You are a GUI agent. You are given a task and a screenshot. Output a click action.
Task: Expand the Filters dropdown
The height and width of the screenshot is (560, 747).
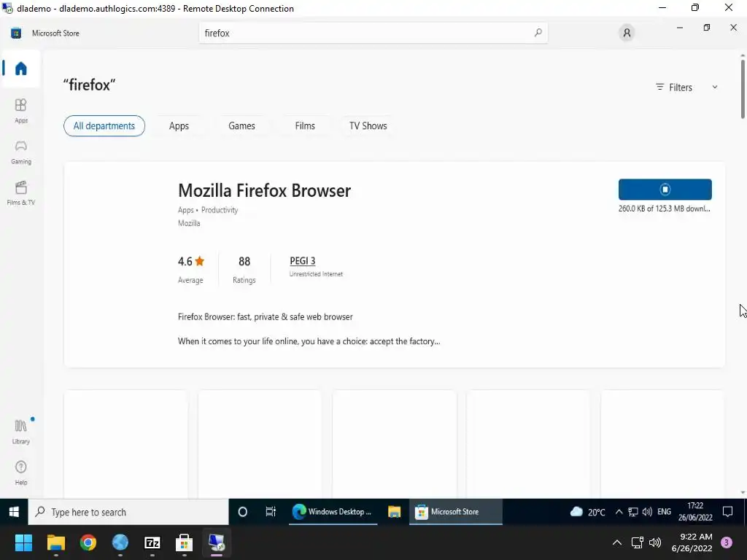click(686, 87)
